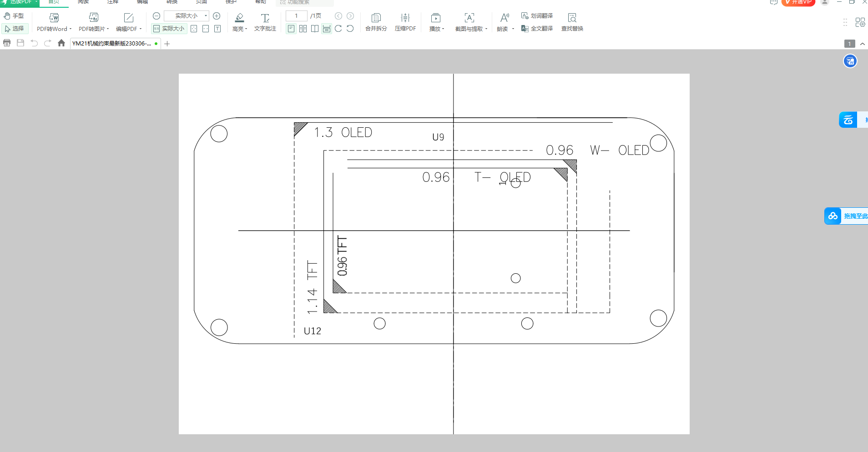
Task: Expand the PDF转Word dropdown arrow
Action: point(71,29)
